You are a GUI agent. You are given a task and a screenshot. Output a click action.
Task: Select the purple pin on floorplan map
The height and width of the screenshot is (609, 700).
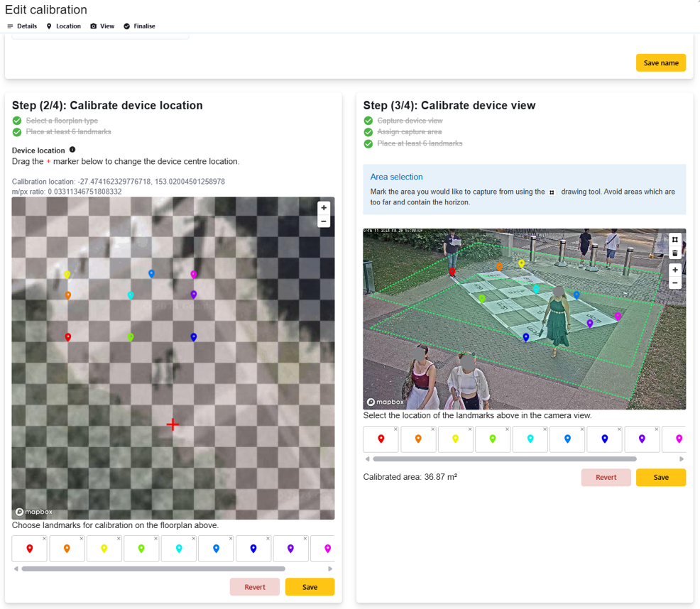click(193, 295)
